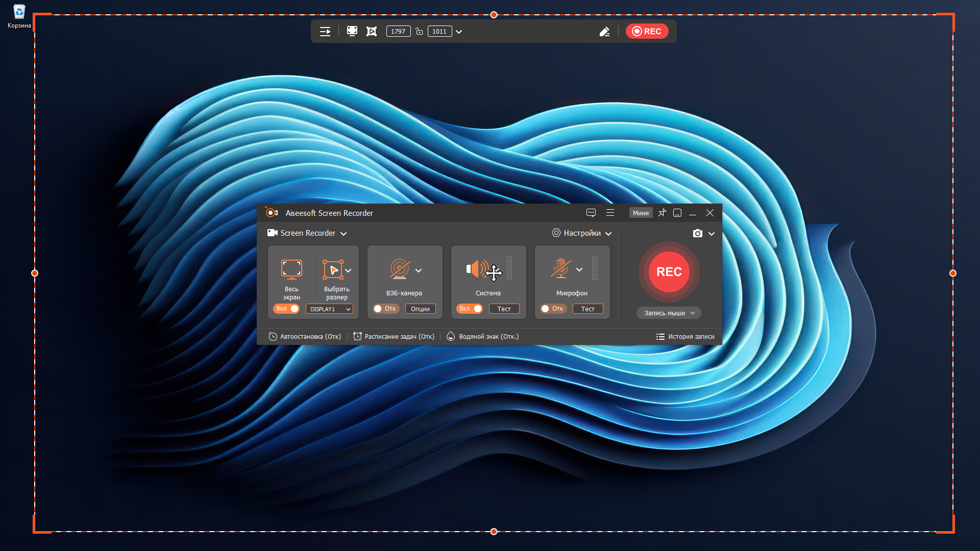Click the aspect ratio lock icon
Image resolution: width=980 pixels, height=551 pixels.
(419, 32)
